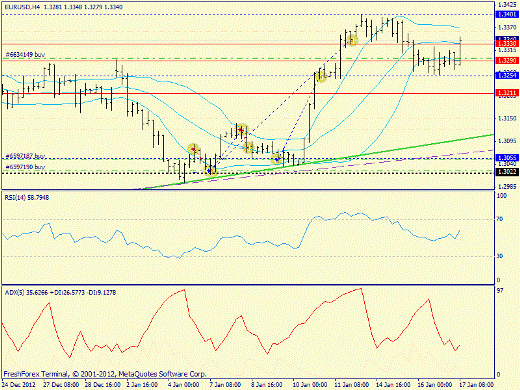Click the 8 Jan 16:00 time label

tap(267, 385)
